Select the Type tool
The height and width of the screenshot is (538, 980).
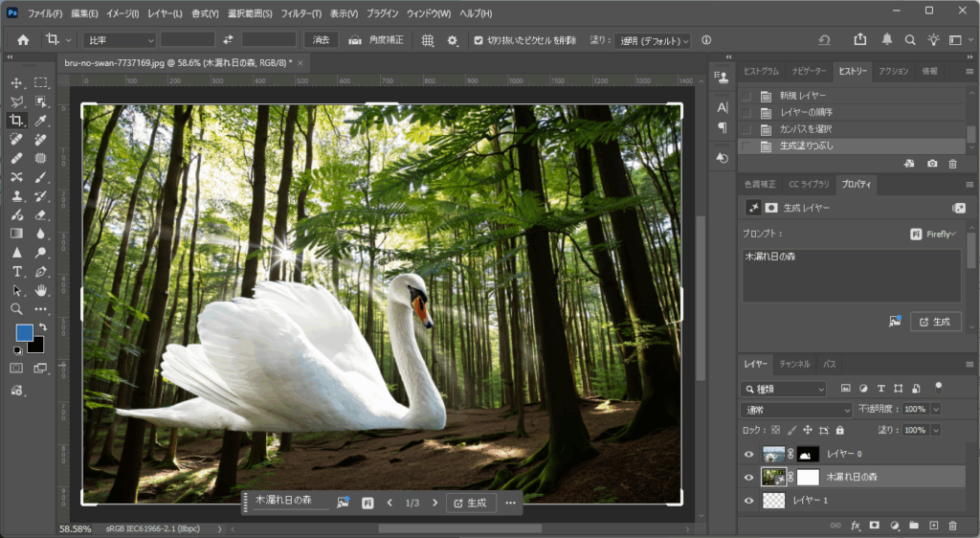click(x=17, y=272)
